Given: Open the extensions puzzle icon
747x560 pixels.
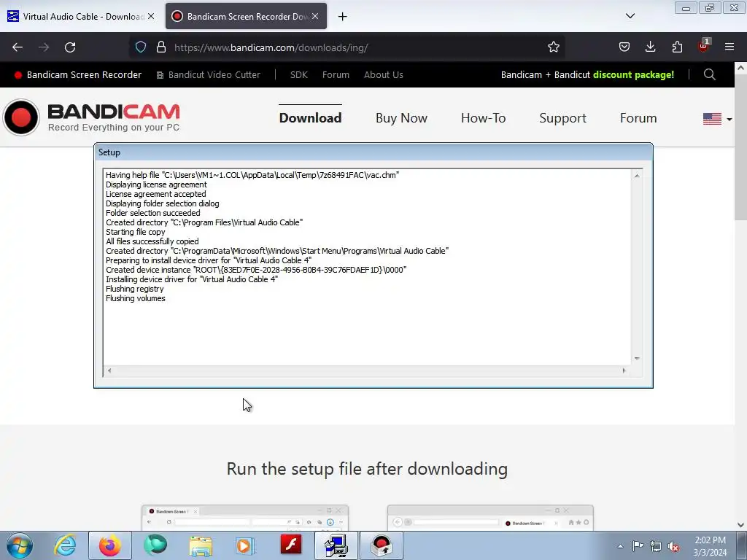Looking at the screenshot, I should click(677, 47).
